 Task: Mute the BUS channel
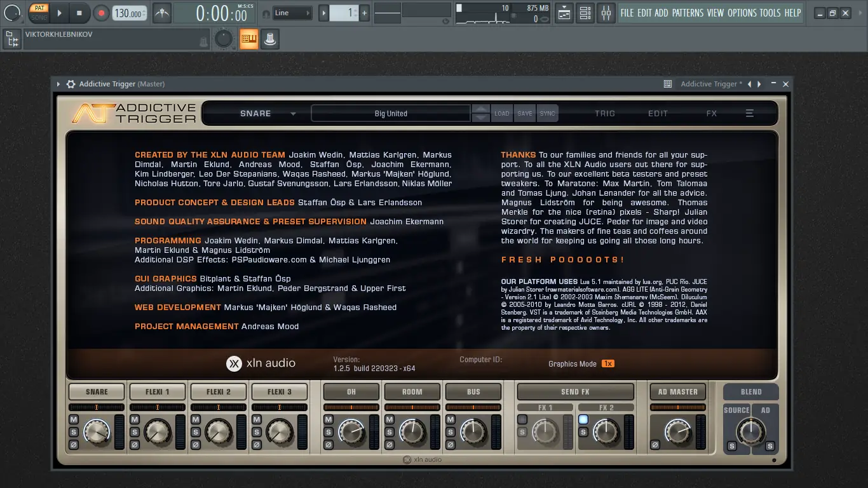pyautogui.click(x=451, y=419)
